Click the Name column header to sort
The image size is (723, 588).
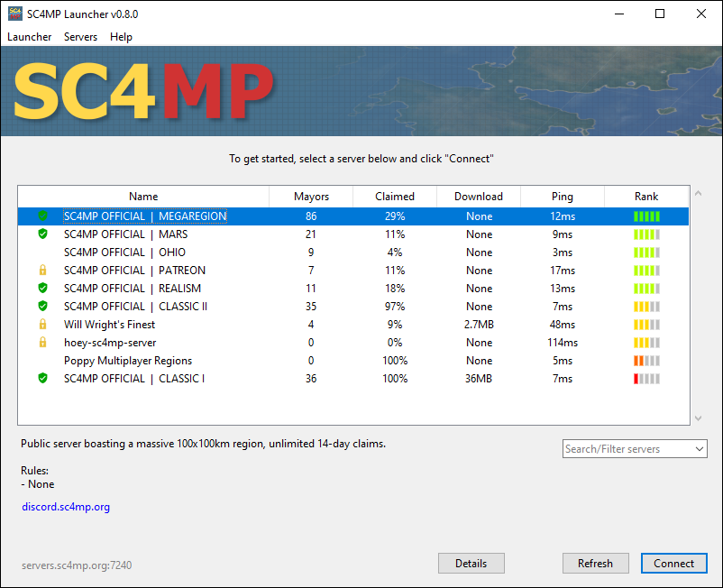coord(143,196)
